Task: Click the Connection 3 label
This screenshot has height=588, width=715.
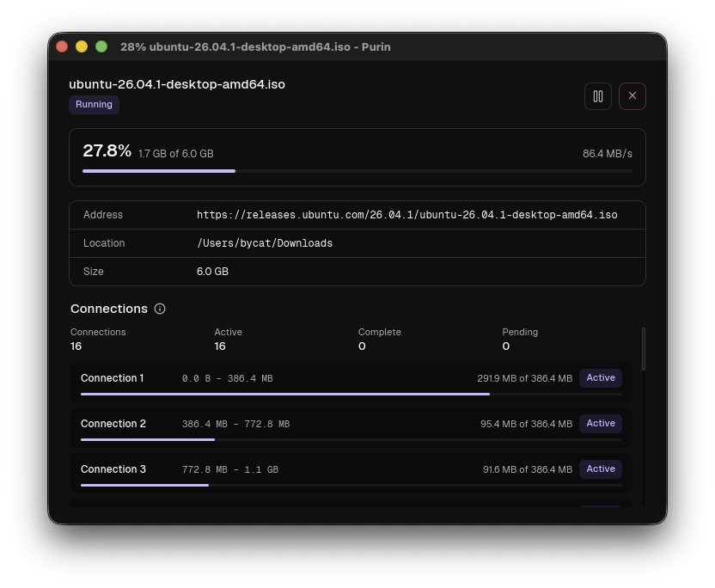Action: click(113, 469)
